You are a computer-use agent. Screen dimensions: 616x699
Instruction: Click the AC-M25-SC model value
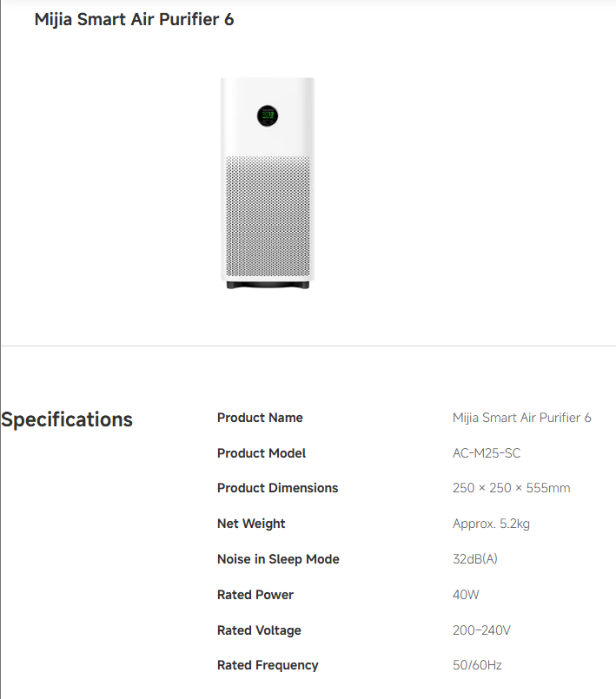coord(487,453)
